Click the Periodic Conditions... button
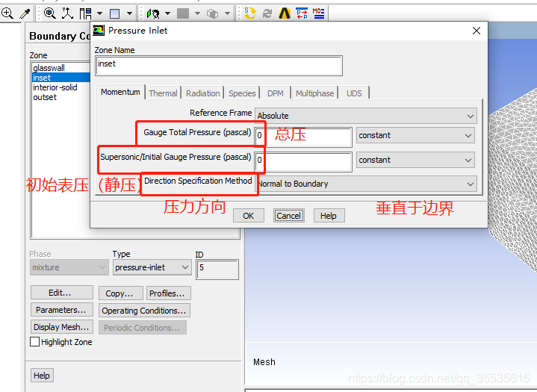 click(x=143, y=328)
